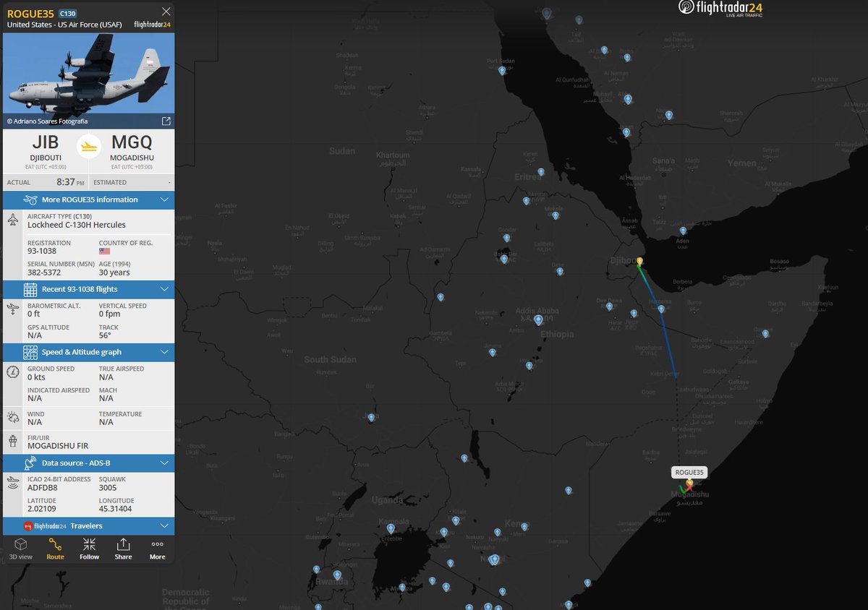Open aircraft photo in external link
This screenshot has height=610, width=868.
coord(166,121)
